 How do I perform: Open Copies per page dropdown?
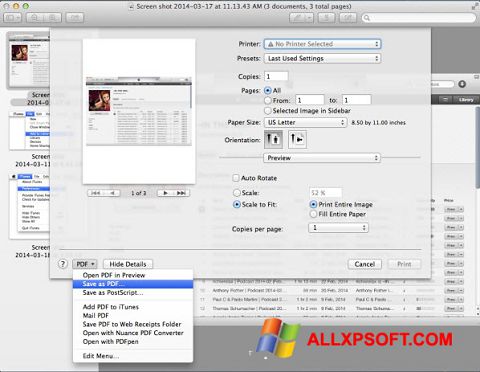338,228
